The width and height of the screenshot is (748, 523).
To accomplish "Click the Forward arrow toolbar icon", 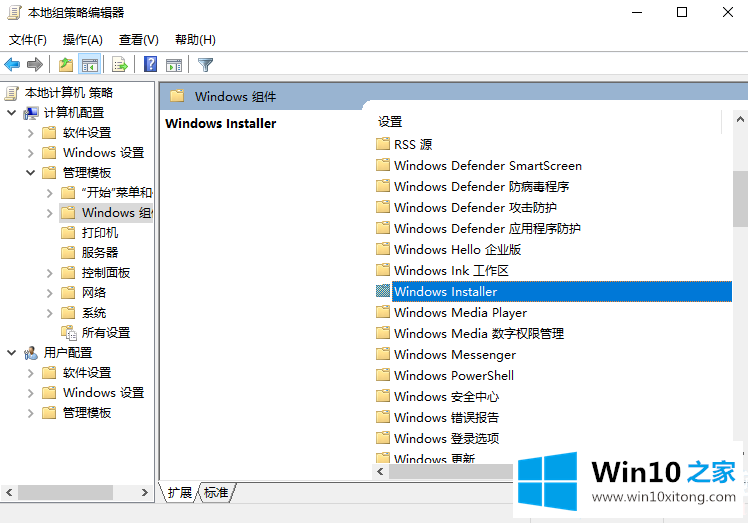I will click(35, 64).
